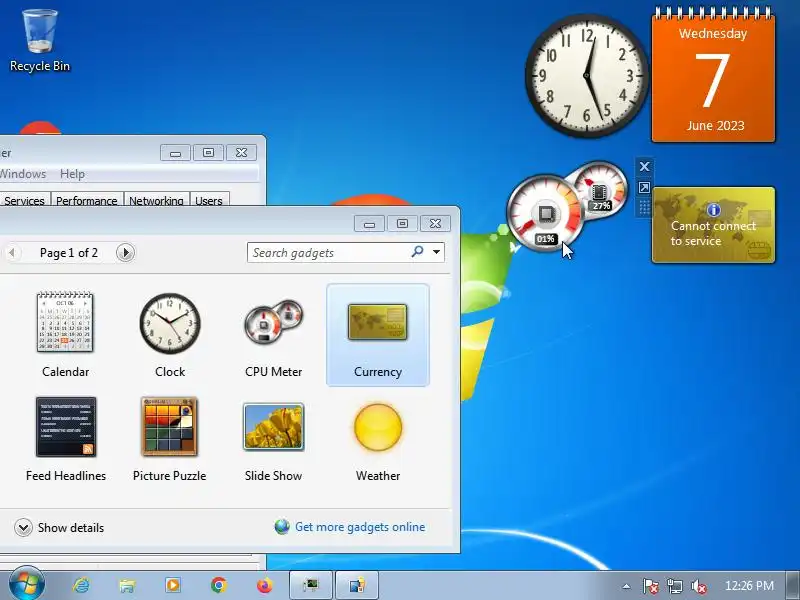
Task: Launch Windows Media Player from taskbar
Action: pyautogui.click(x=172, y=585)
